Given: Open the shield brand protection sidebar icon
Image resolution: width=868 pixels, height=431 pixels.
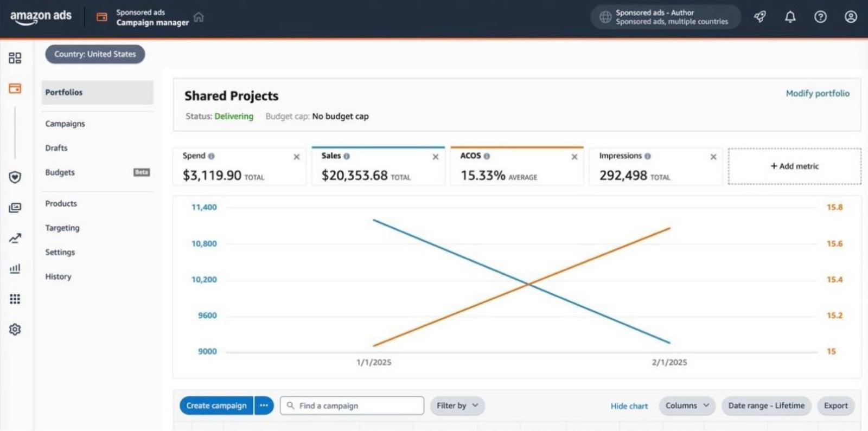Looking at the screenshot, I should pos(15,177).
